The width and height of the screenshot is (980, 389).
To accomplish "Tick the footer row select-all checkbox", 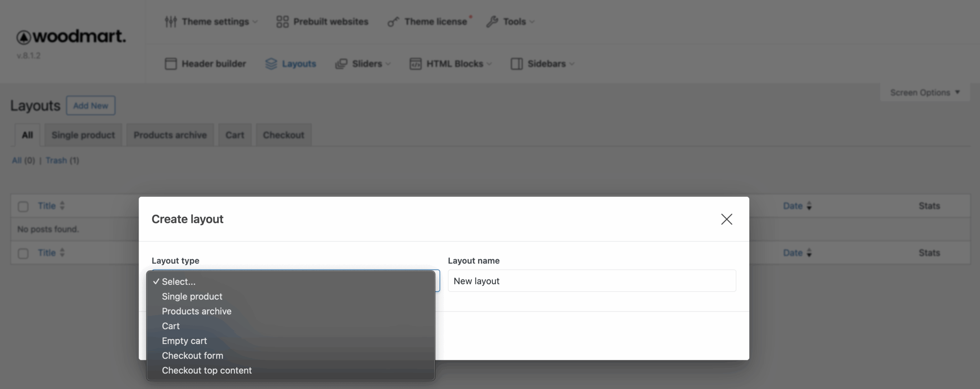I will point(23,253).
